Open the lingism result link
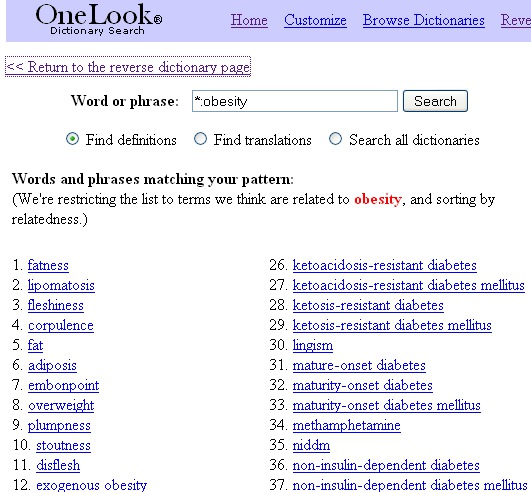The image size is (531, 492). pyautogui.click(x=313, y=345)
